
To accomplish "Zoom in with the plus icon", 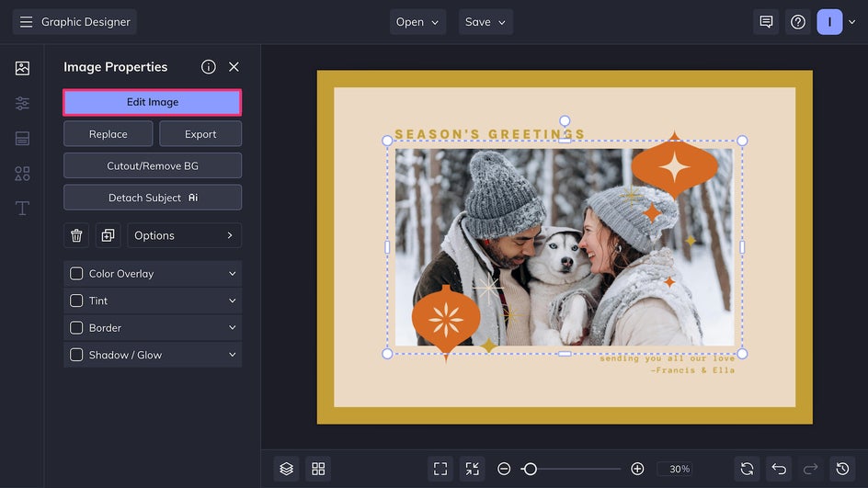I will pos(637,469).
